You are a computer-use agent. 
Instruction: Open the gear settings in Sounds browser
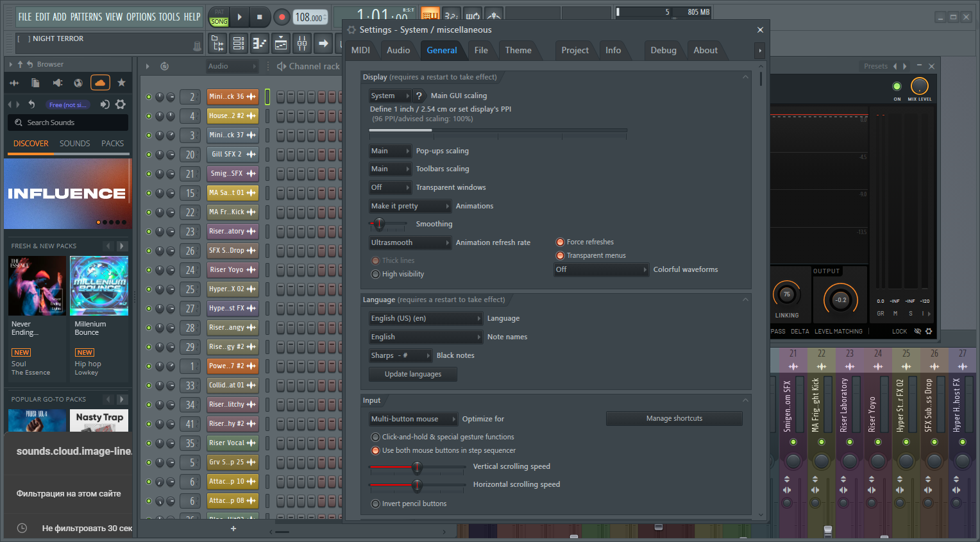click(121, 105)
